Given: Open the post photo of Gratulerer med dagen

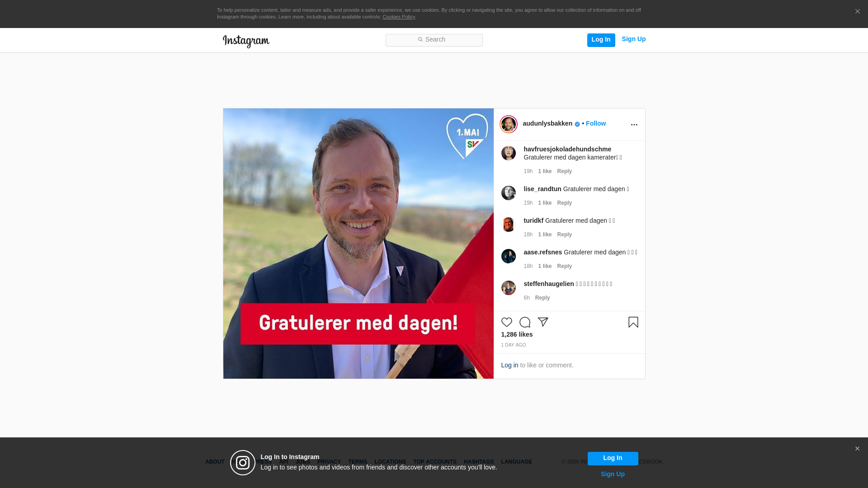Looking at the screenshot, I should click(358, 244).
